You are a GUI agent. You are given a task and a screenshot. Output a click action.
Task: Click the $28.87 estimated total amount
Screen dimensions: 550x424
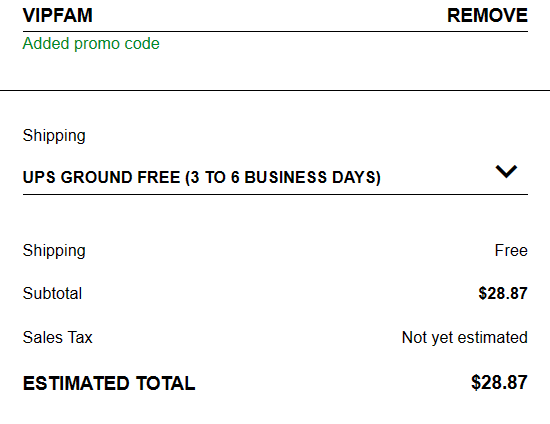point(499,382)
